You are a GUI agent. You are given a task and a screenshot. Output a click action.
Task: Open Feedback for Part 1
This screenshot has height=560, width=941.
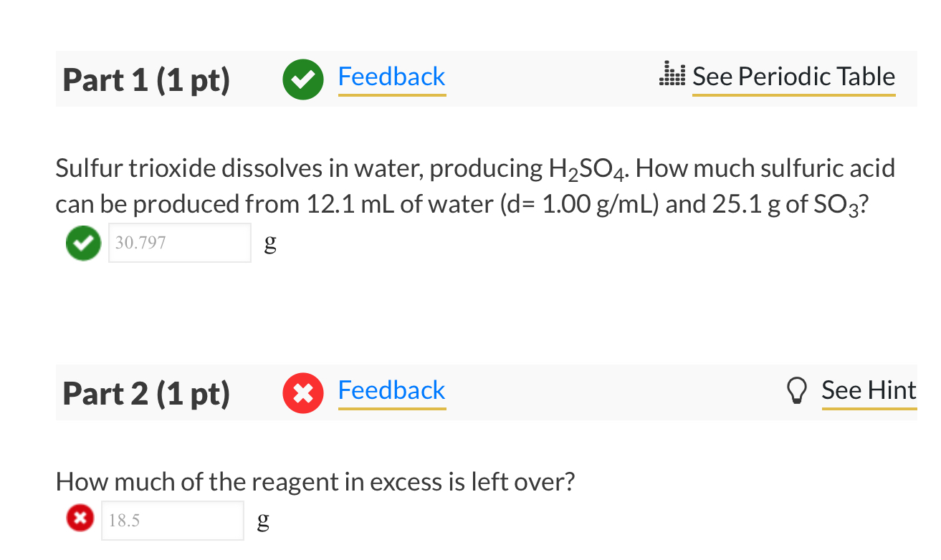[391, 76]
